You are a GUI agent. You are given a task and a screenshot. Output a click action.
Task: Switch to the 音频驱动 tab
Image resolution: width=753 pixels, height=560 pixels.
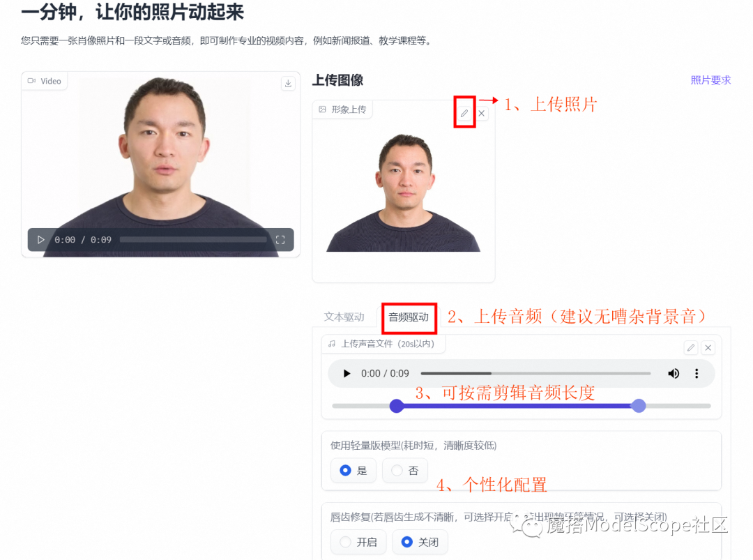click(x=409, y=317)
